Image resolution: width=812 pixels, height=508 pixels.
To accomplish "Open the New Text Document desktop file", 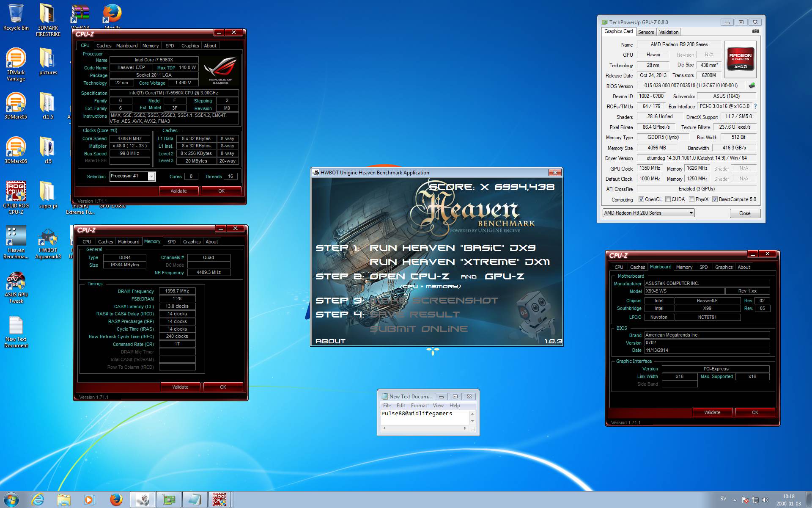I will coord(16,332).
